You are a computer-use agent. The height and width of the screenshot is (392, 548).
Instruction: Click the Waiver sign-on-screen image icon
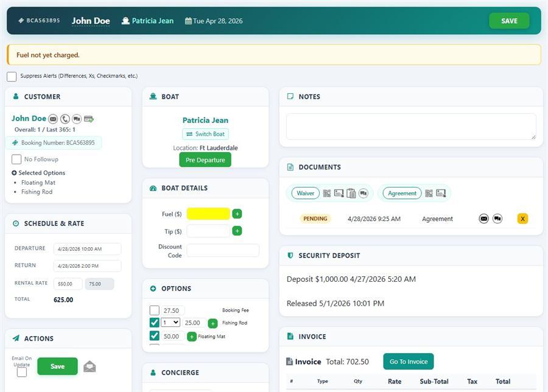coord(339,193)
